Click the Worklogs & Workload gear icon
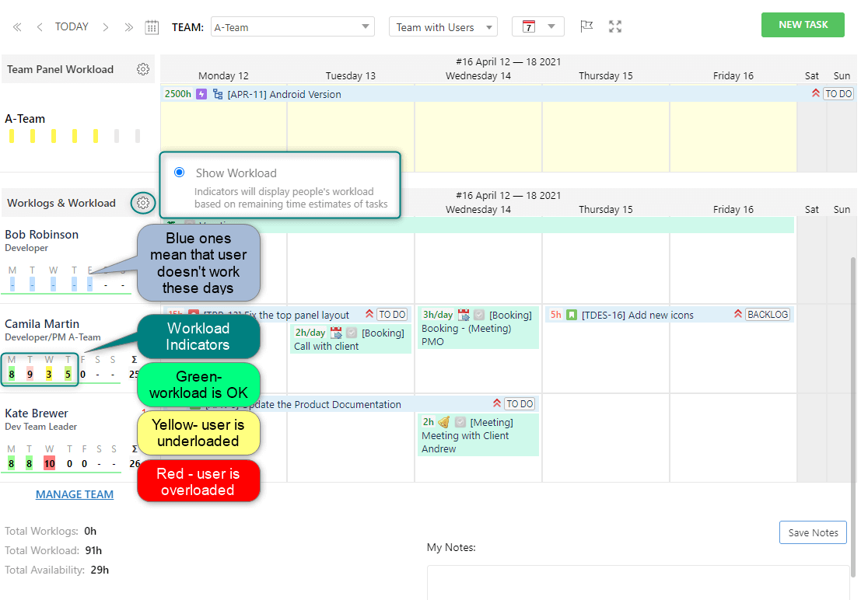Screen dimensions: 868x600 tap(143, 203)
